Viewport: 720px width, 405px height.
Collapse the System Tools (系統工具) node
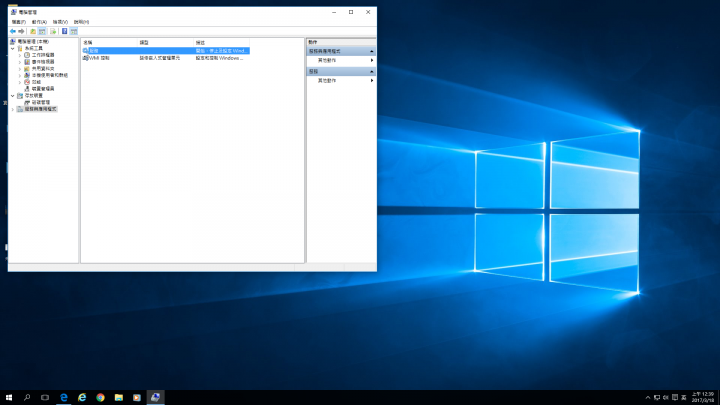[12, 48]
